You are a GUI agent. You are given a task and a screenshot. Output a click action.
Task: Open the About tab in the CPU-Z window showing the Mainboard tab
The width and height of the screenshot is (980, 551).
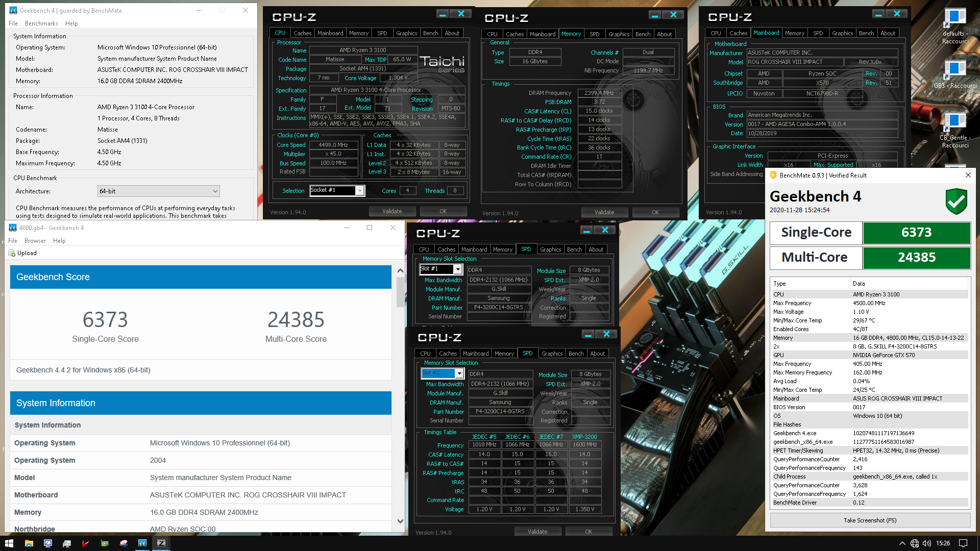pyautogui.click(x=888, y=33)
